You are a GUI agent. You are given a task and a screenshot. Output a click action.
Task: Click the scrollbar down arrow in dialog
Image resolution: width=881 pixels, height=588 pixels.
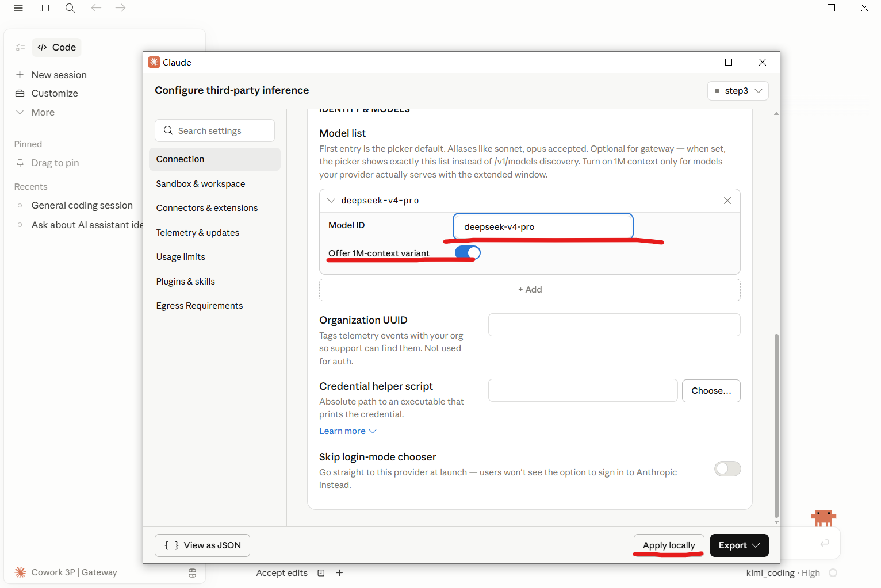click(x=776, y=522)
